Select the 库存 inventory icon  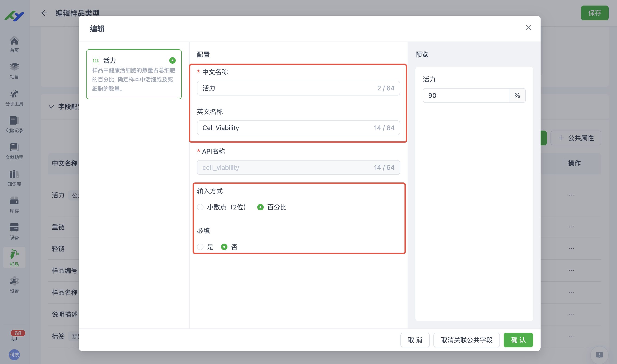pos(14,205)
